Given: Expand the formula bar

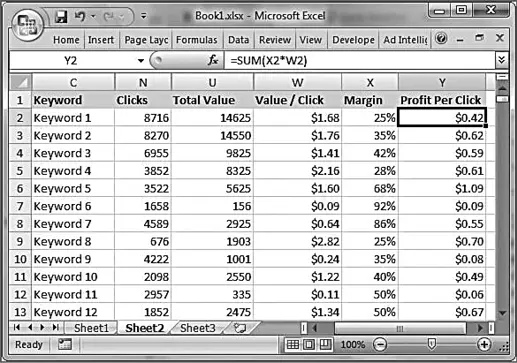Looking at the screenshot, I should [501, 60].
